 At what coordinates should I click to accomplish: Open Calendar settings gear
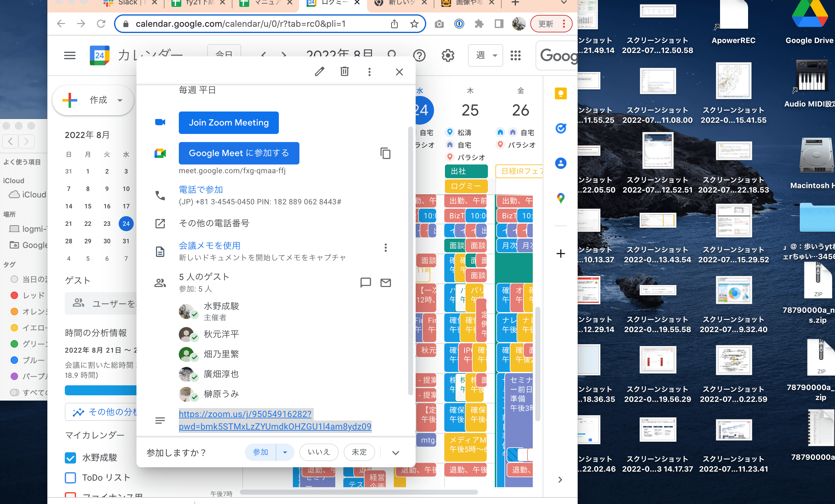[448, 55]
